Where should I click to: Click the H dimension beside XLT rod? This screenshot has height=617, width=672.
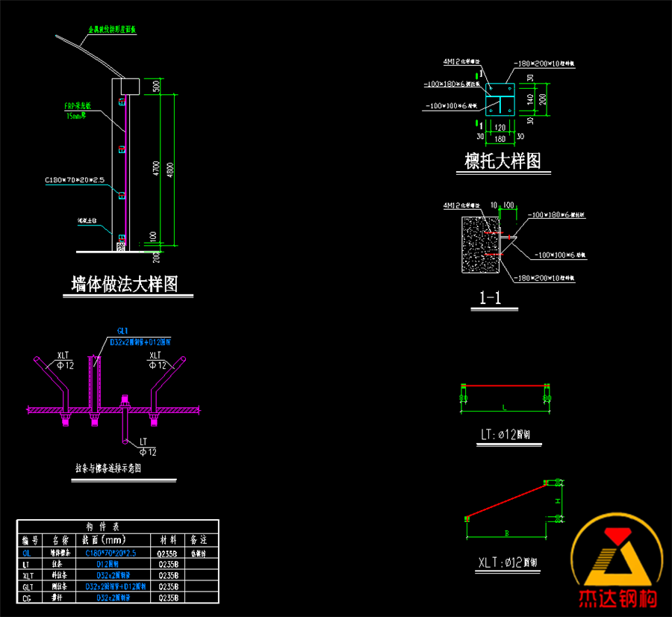tap(558, 500)
